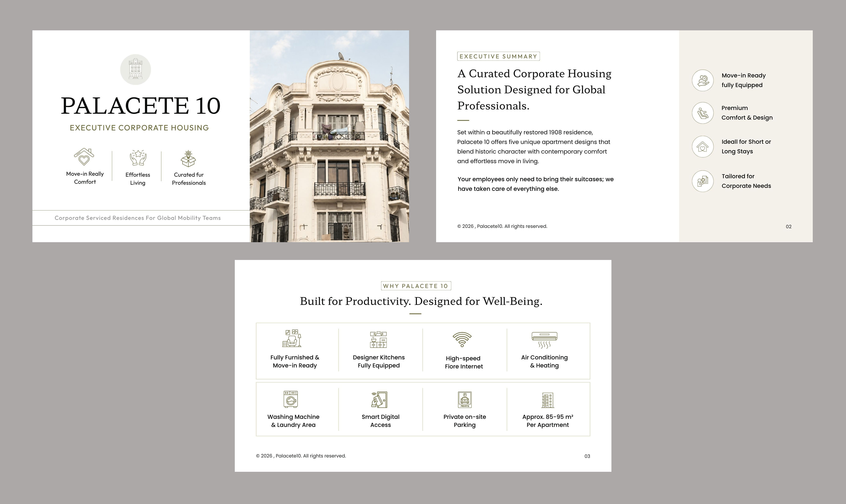Viewport: 846px width, 504px height.
Task: Click page number 03
Action: [x=587, y=456]
